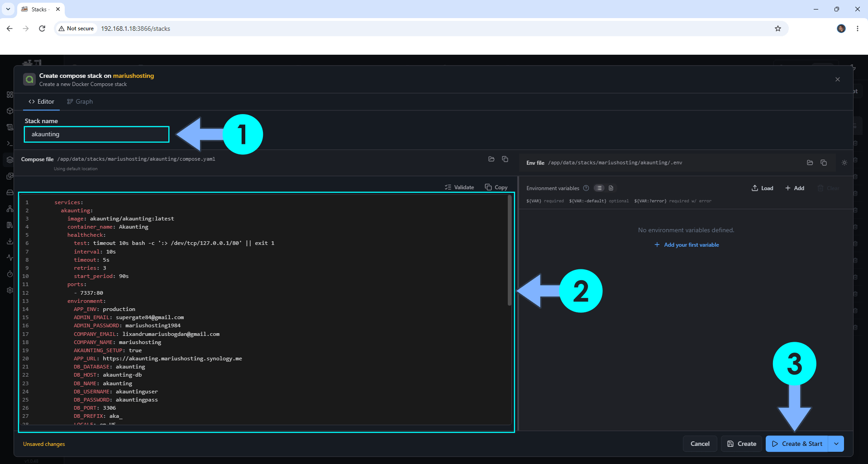Image resolution: width=868 pixels, height=464 pixels.
Task: Place cursor on the 'image: akaunting/akaunting:latest' line
Action: pyautogui.click(x=120, y=219)
